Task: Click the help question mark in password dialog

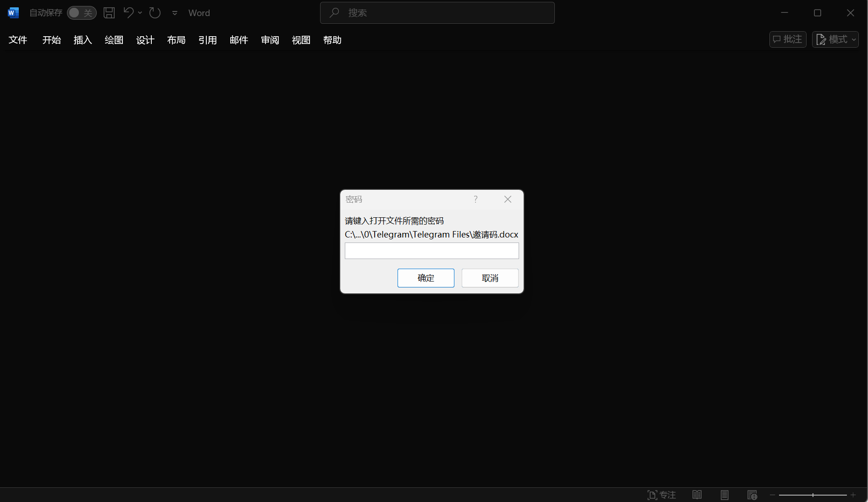Action: coord(475,199)
